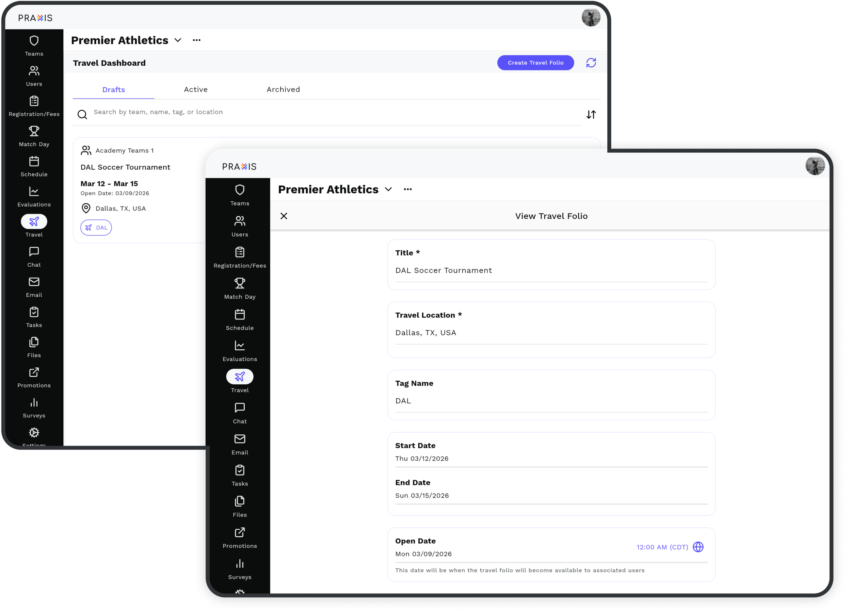Viewport: 851px width, 616px height.
Task: Open Registration/Fees in the front window's sidebar
Action: (x=239, y=257)
